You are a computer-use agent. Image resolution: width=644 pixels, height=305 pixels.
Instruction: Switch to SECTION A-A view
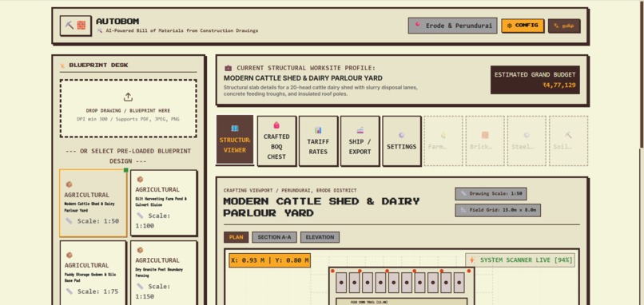click(274, 237)
